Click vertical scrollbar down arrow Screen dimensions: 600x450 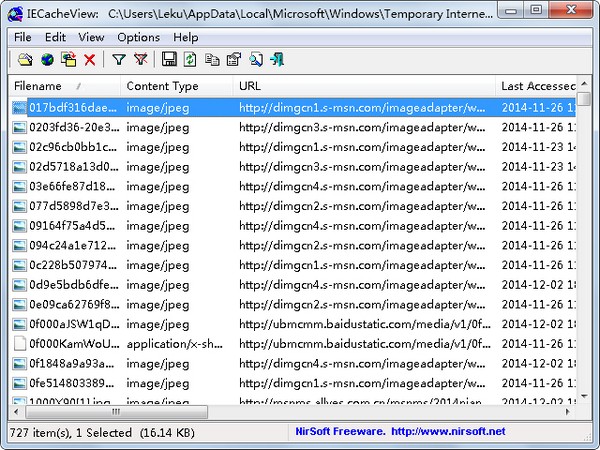584,396
